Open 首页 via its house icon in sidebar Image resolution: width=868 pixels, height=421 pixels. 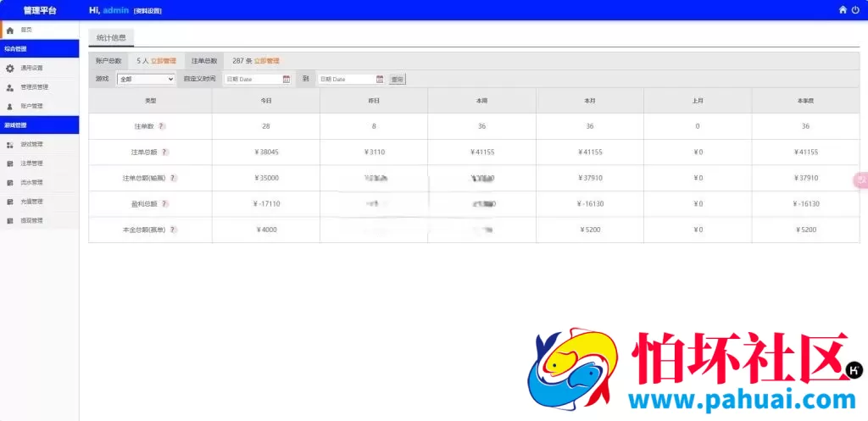pos(9,30)
